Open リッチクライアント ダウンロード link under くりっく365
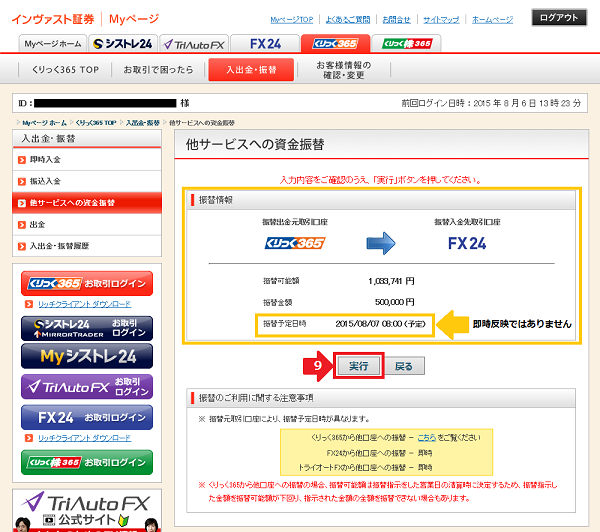600x532 pixels. (x=85, y=304)
